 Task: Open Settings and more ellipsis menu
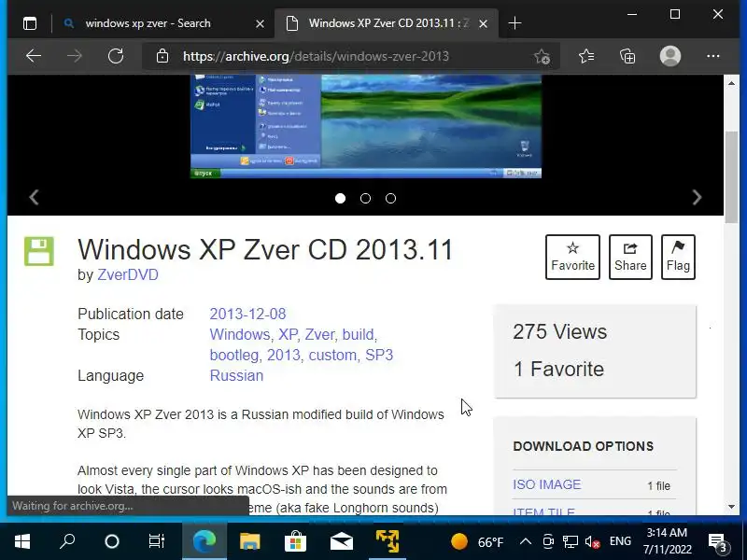(x=713, y=56)
